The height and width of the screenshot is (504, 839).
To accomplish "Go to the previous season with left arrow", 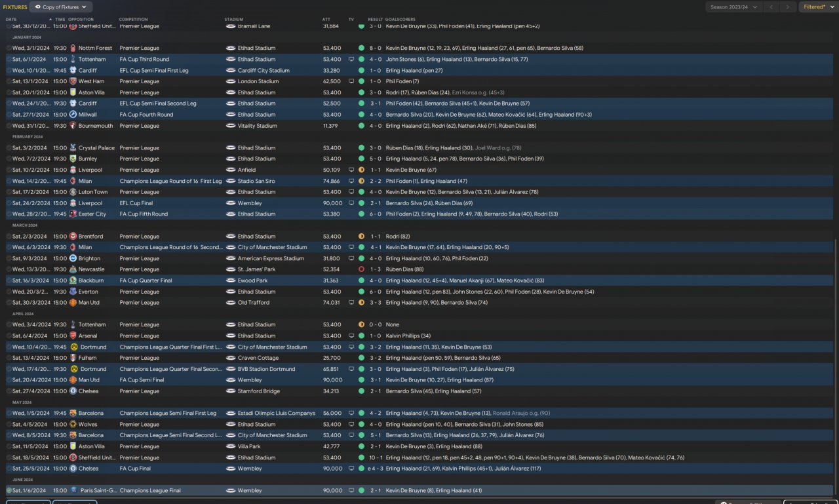I will 773,7.
